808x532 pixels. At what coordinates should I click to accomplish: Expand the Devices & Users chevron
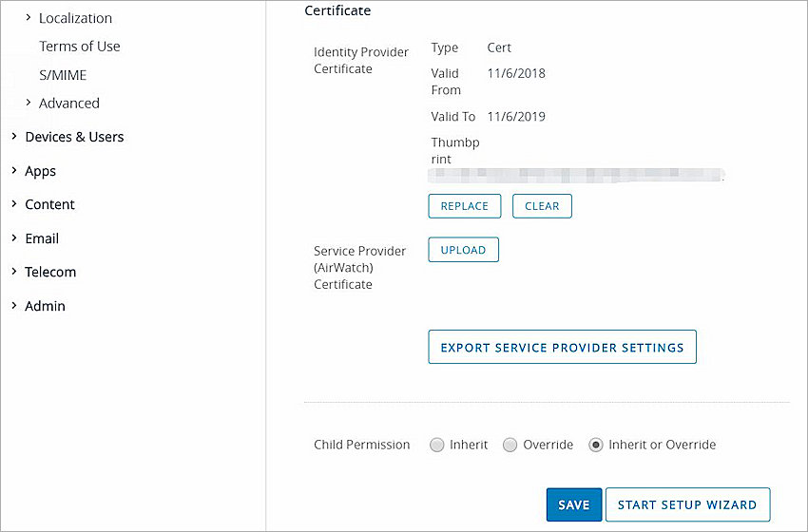coord(14,137)
